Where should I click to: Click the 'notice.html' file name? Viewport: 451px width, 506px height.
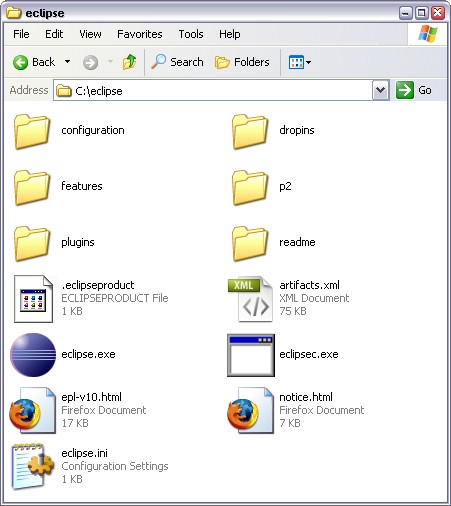[306, 397]
